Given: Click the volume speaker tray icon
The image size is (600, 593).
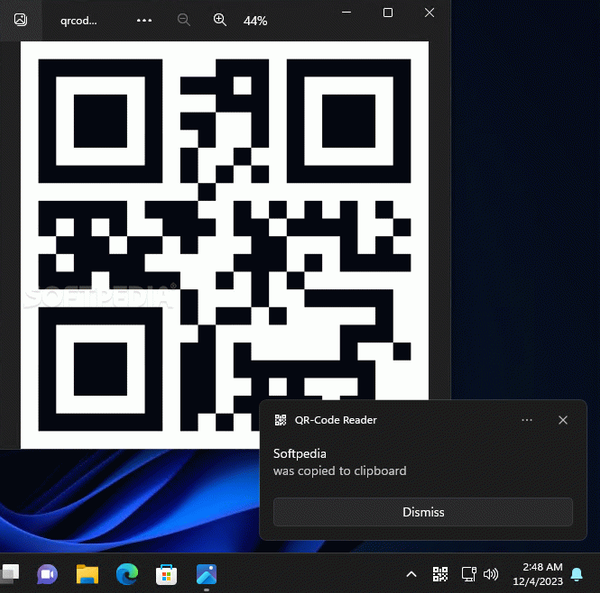Looking at the screenshot, I should pos(491,574).
